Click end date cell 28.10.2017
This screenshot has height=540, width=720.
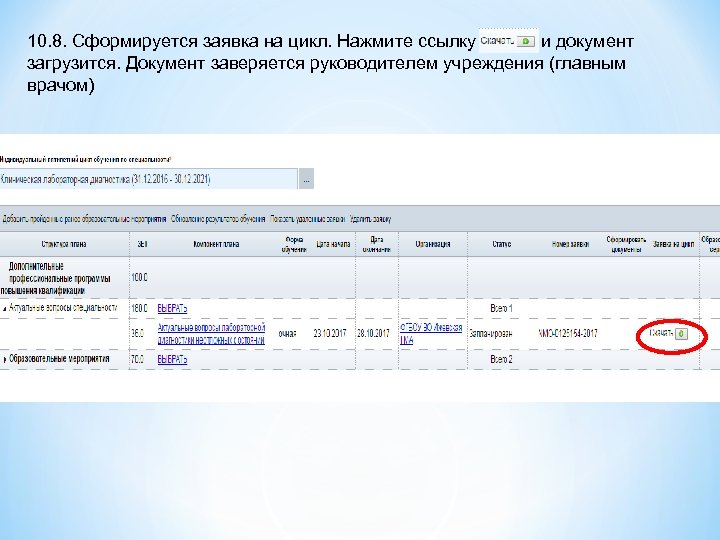374,334
